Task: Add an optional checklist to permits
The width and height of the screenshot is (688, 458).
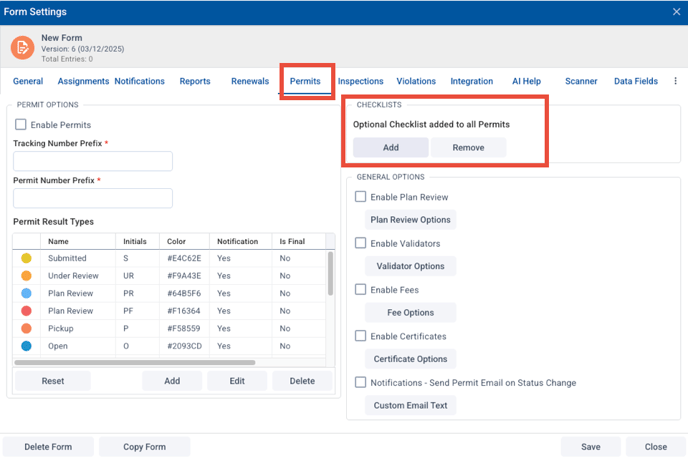Action: (390, 147)
